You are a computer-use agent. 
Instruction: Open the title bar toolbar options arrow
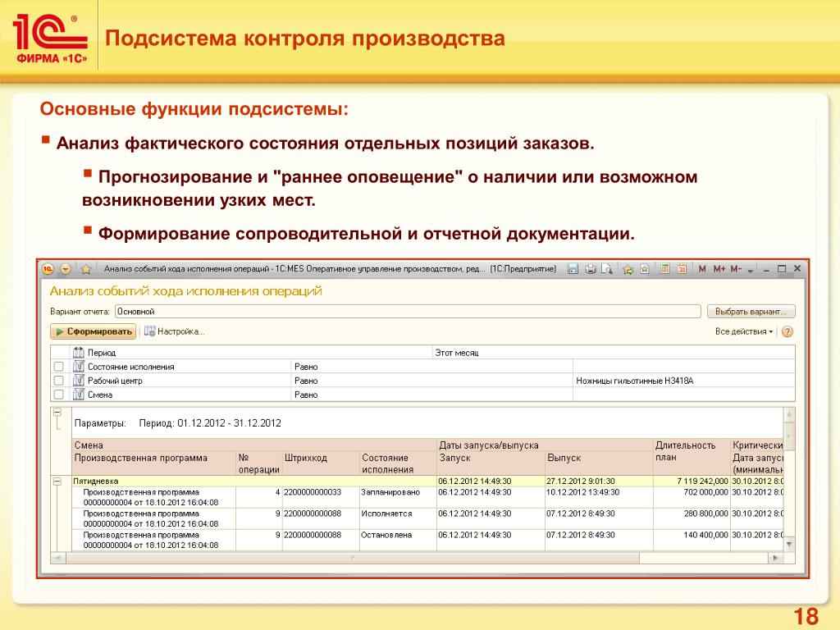coord(751,271)
